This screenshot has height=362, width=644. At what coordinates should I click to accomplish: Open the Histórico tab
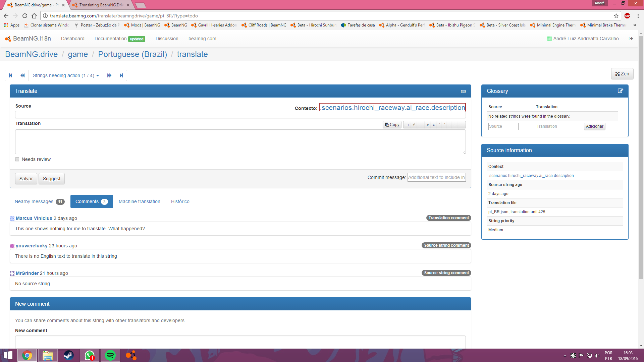coord(180,201)
